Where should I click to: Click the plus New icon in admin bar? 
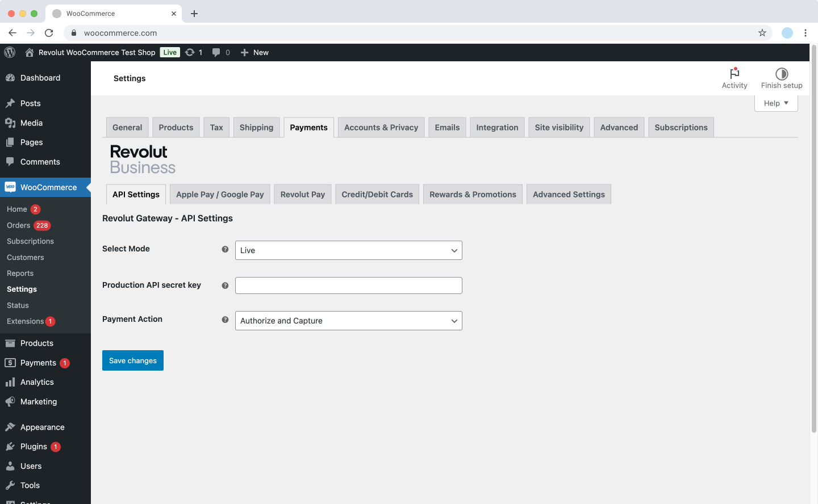click(244, 52)
